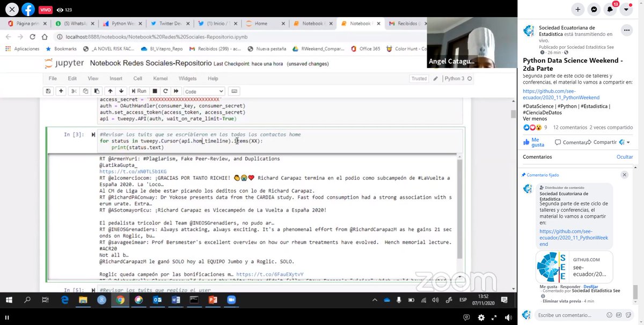Open PowerPoint from the shared Windows taskbar
The image size is (644, 325).
pyautogui.click(x=212, y=300)
